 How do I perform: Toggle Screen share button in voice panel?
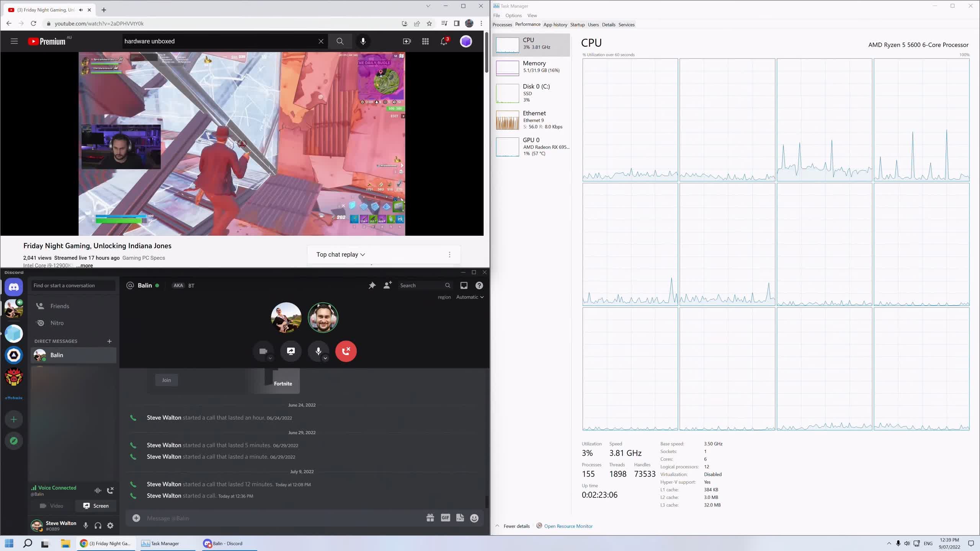click(x=96, y=506)
